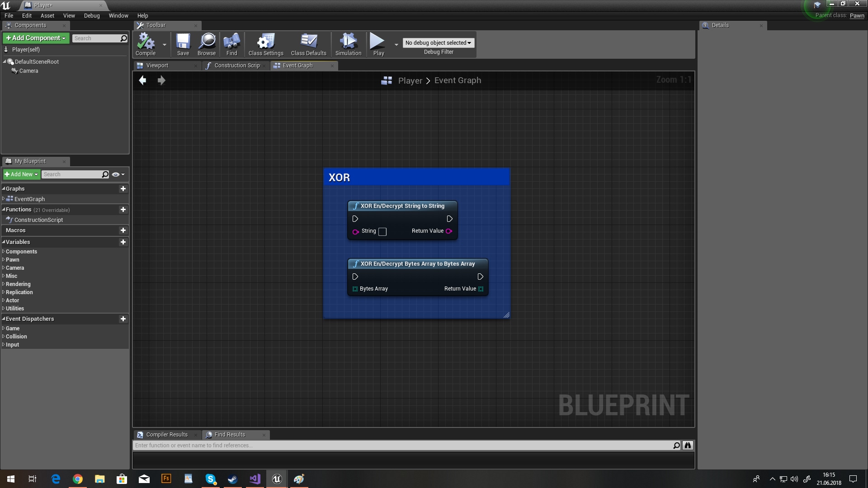
Task: Click the Browse icon in the toolbar
Action: click(207, 44)
